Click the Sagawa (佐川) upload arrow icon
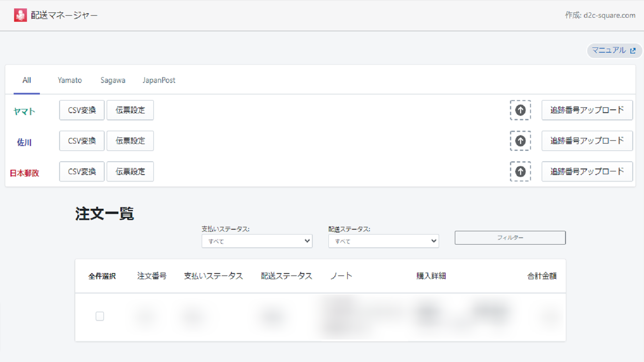The height and width of the screenshot is (362, 644). click(x=520, y=141)
